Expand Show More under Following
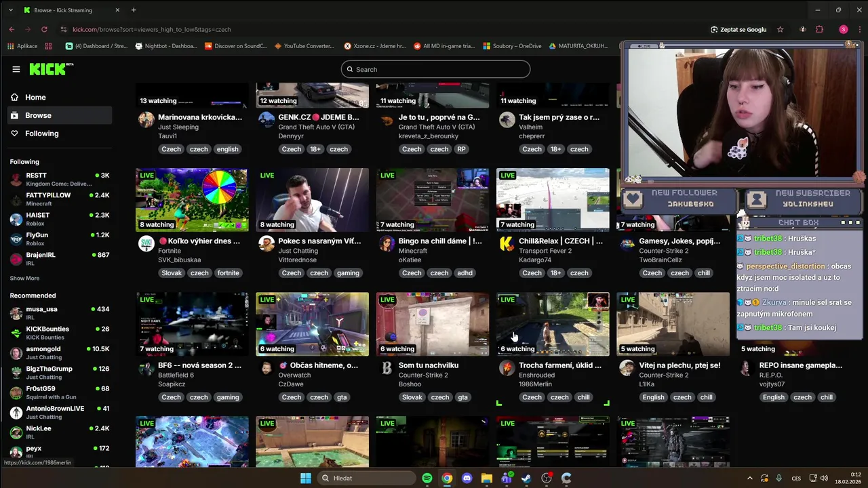 point(24,278)
